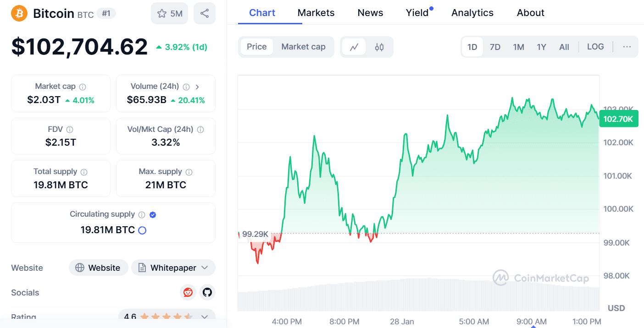The height and width of the screenshot is (328, 644).
Task: Click the verified badge next to Circulating supply
Action: tap(153, 214)
